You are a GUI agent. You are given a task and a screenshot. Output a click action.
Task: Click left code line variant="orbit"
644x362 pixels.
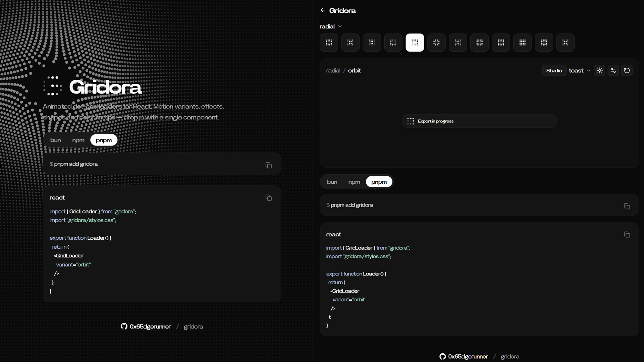73,264
